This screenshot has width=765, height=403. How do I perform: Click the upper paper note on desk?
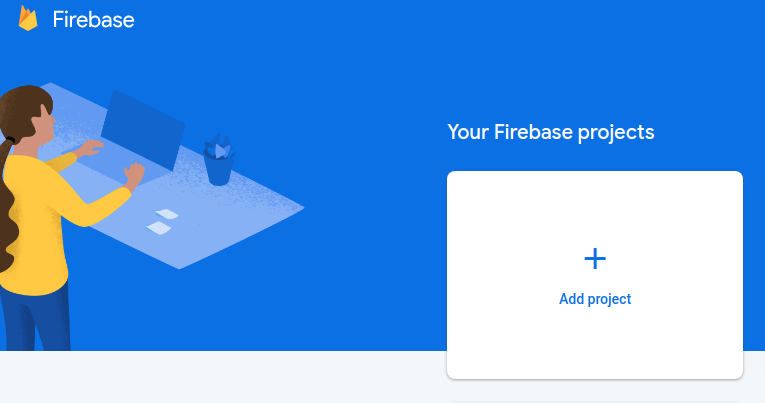[x=167, y=214]
